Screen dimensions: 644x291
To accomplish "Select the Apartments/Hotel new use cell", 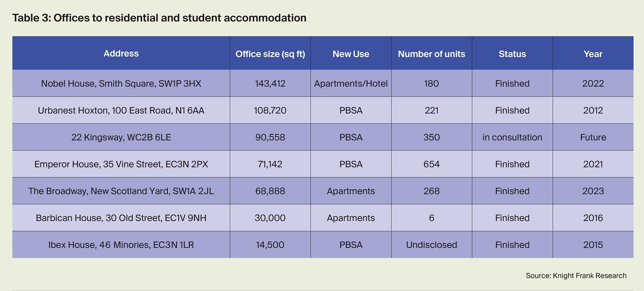I will click(x=351, y=84).
